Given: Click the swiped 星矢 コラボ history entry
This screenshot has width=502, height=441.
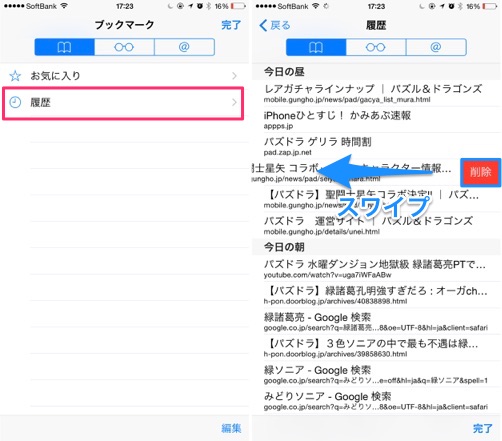Looking at the screenshot, I should click(356, 172).
